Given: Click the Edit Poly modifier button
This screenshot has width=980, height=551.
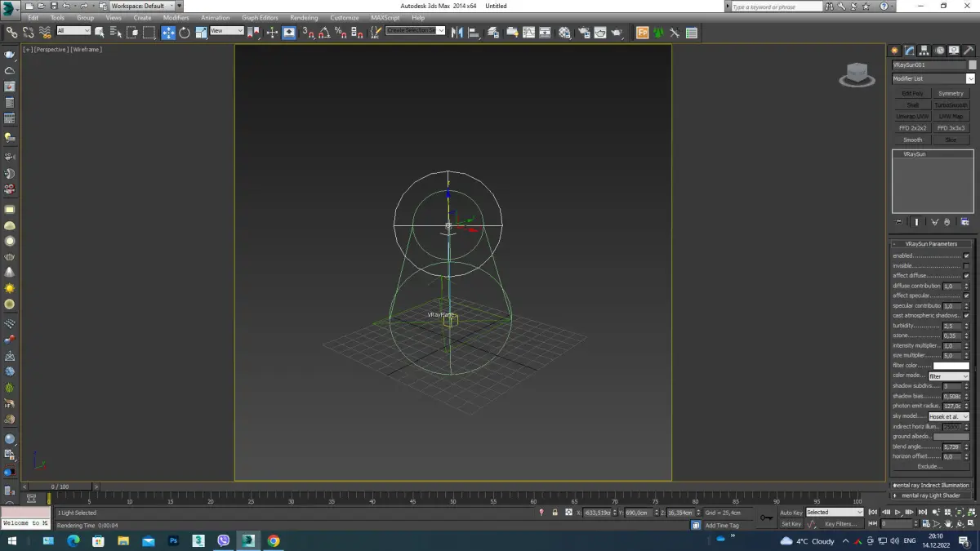Looking at the screenshot, I should click(x=912, y=94).
